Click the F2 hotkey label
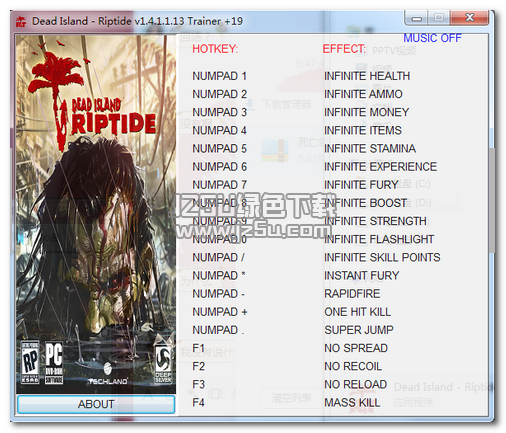The width and height of the screenshot is (506, 433). click(198, 366)
